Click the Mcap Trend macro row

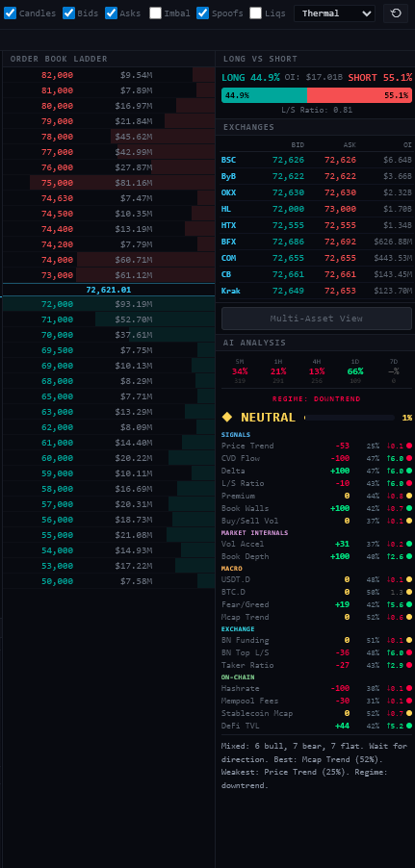(317, 617)
